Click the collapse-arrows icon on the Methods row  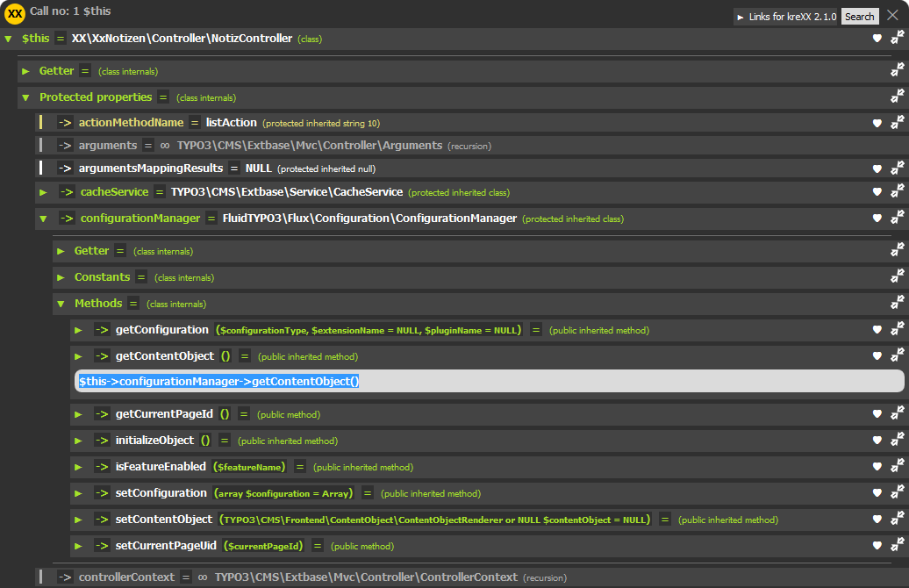click(897, 302)
